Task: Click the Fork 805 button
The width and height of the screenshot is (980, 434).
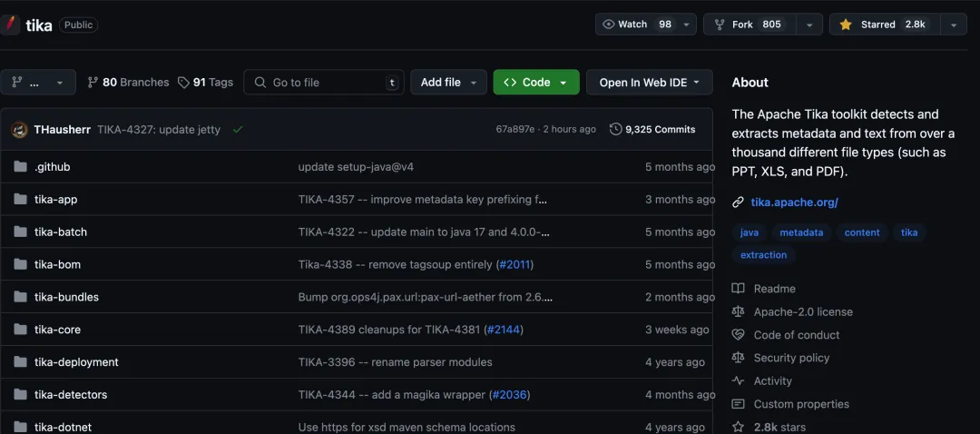Action: click(750, 25)
